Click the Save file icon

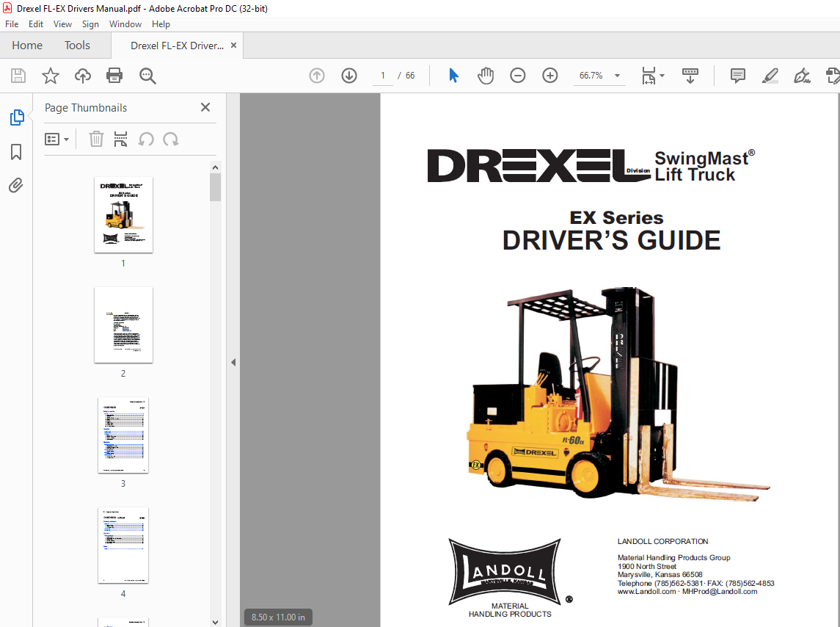coord(18,76)
